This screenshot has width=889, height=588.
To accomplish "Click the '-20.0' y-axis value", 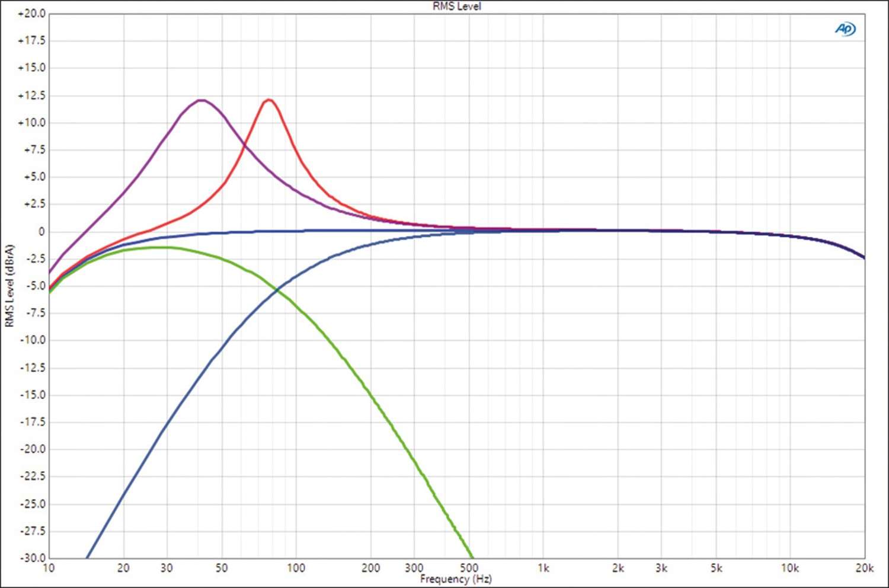I will pos(33,449).
